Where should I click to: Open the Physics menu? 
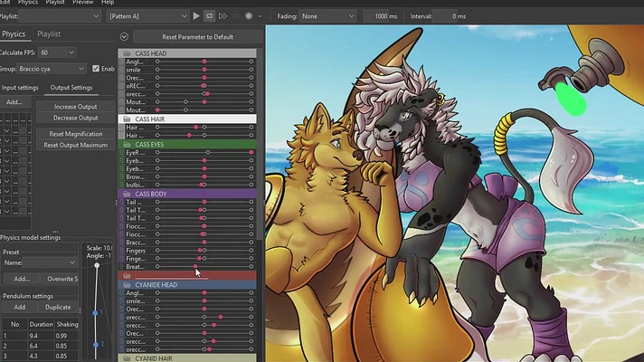[x=28, y=3]
